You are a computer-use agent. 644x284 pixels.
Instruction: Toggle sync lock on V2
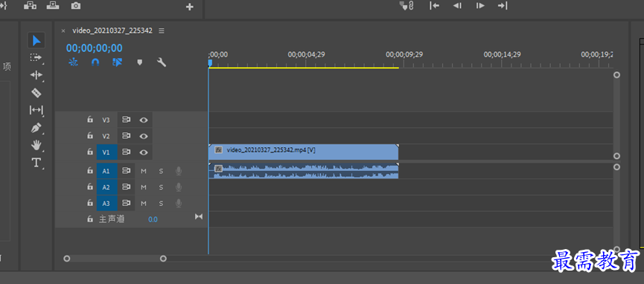(x=126, y=136)
